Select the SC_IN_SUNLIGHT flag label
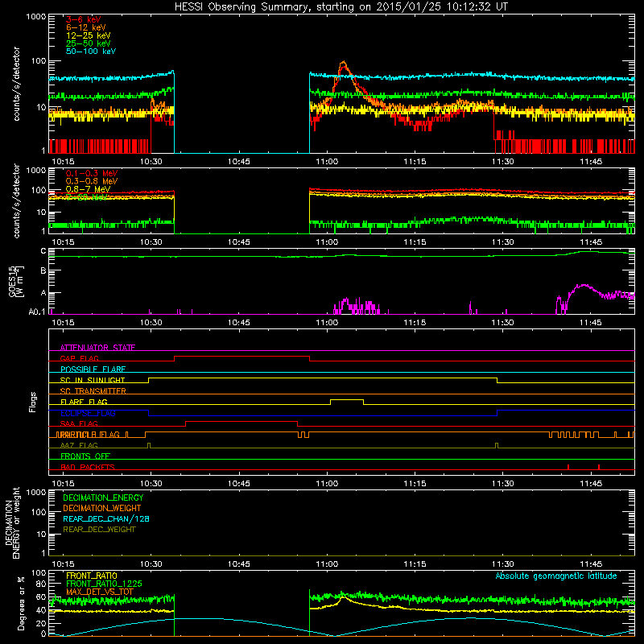644x644 pixels. [x=93, y=380]
